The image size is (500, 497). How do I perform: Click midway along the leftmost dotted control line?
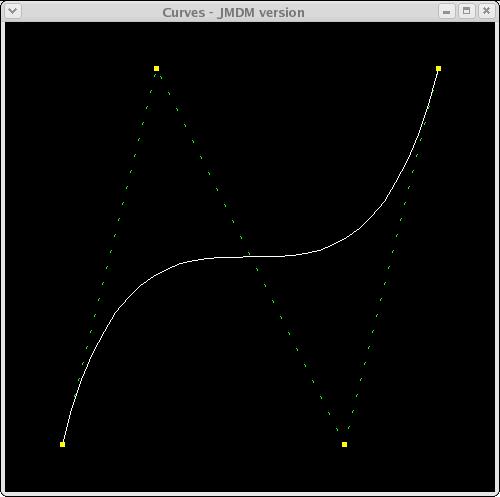point(110,256)
